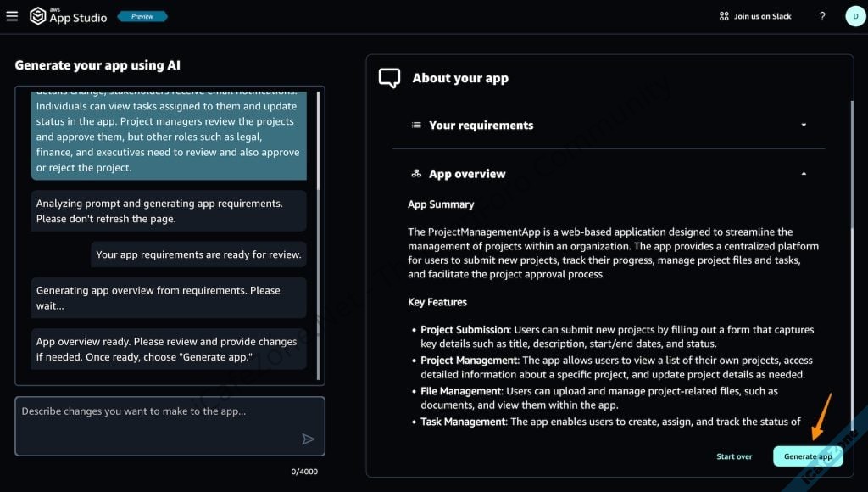Screen dimensions: 868x492
Task: Click the Start over button
Action: pyautogui.click(x=734, y=456)
